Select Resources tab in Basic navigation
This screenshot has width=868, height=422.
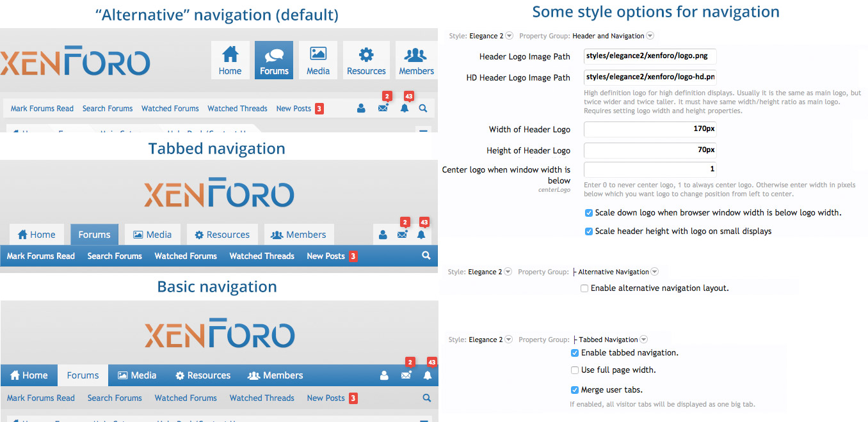point(203,375)
